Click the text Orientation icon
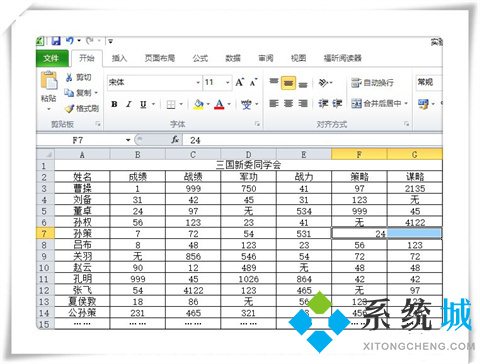Screen dimensions: 480x364 pyautogui.click(x=323, y=82)
